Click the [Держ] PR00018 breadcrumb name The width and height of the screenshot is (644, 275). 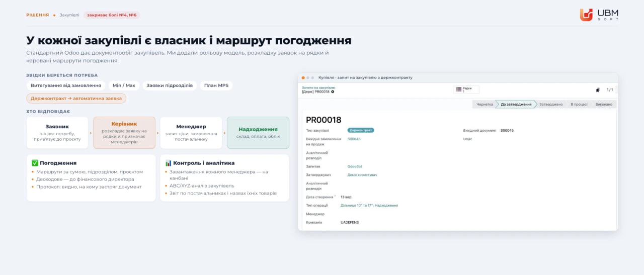tap(316, 91)
